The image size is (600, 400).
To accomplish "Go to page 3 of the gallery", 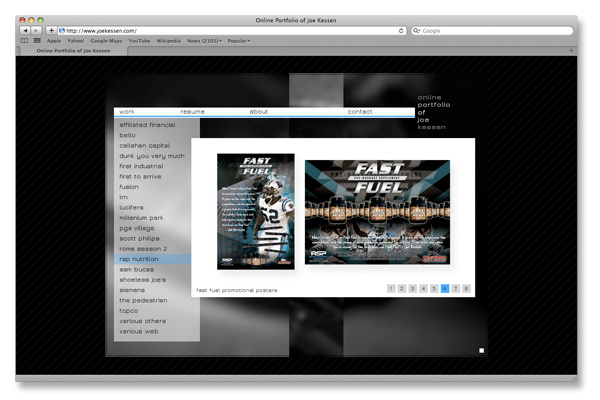I will coord(412,288).
